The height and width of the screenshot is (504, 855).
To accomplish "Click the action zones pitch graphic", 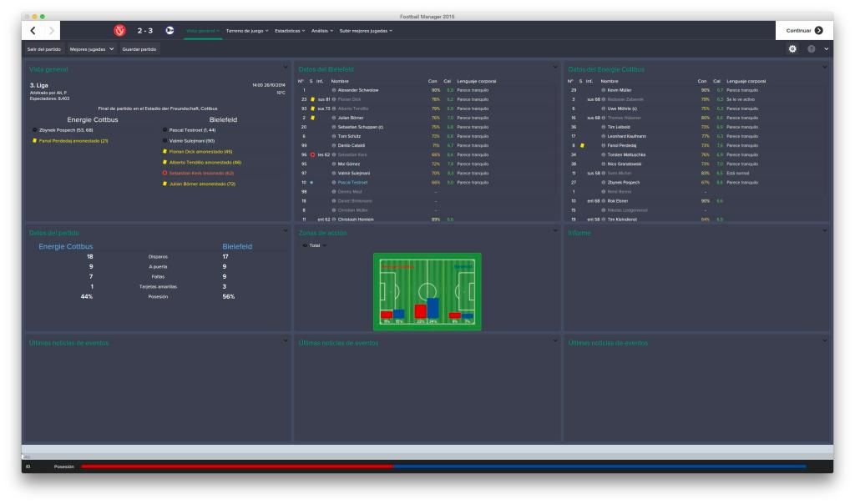I will coord(427,291).
